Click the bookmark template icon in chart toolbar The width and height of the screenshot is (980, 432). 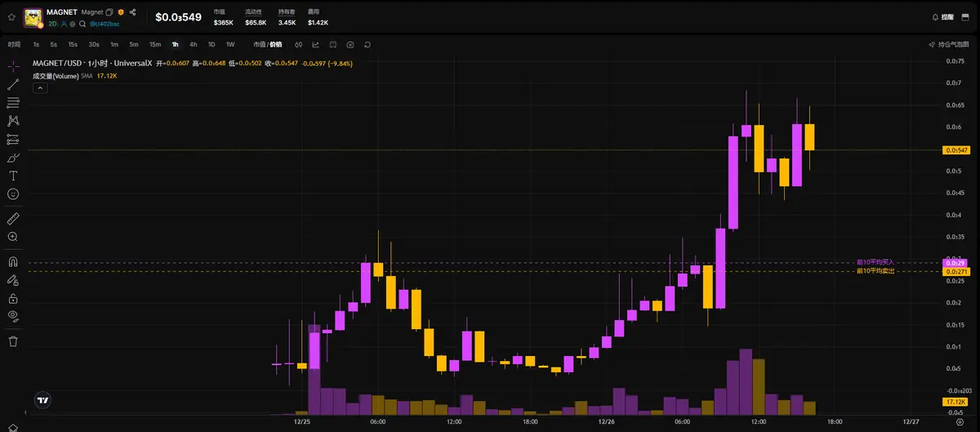(332, 44)
